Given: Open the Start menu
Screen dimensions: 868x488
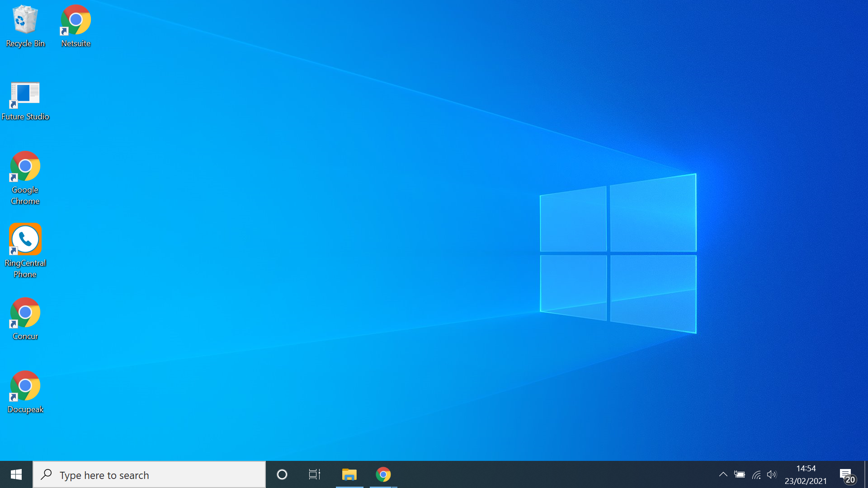Looking at the screenshot, I should (x=16, y=474).
